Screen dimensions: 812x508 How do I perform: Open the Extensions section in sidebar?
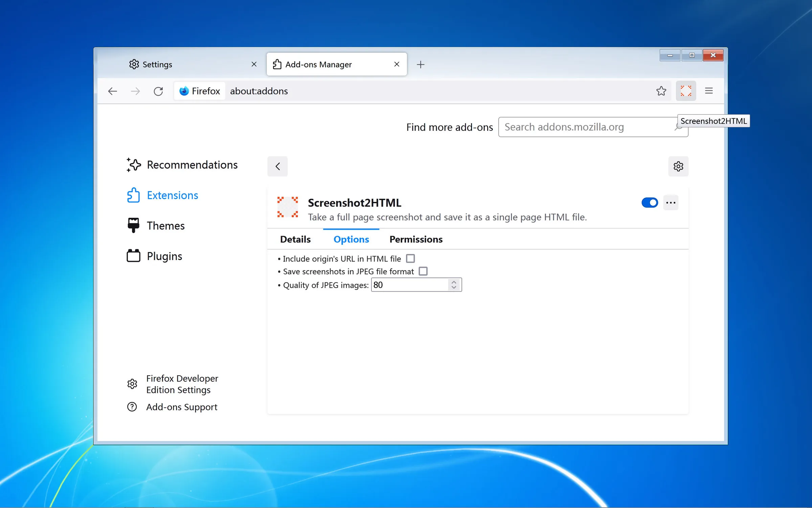[x=172, y=195]
